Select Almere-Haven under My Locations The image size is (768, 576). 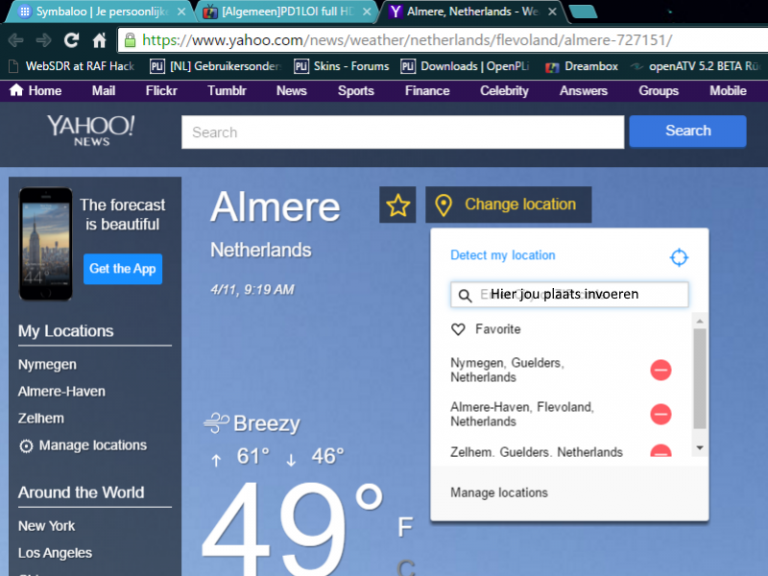(x=62, y=391)
